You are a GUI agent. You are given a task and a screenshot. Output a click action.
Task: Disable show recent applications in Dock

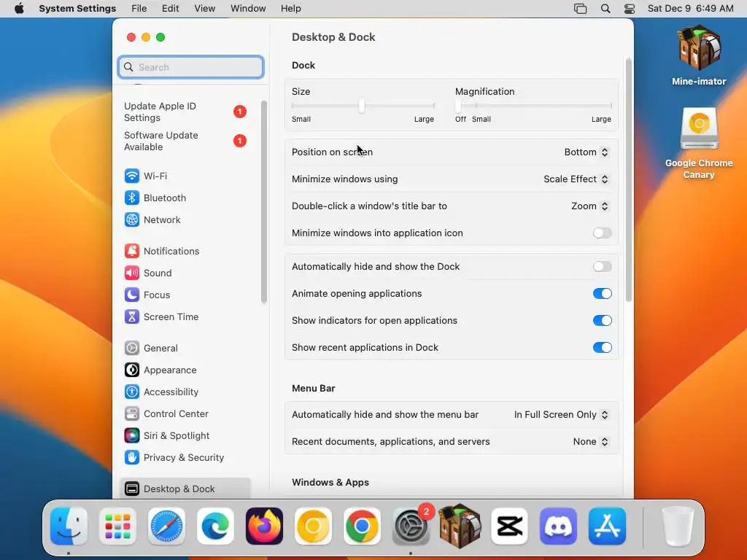point(602,348)
